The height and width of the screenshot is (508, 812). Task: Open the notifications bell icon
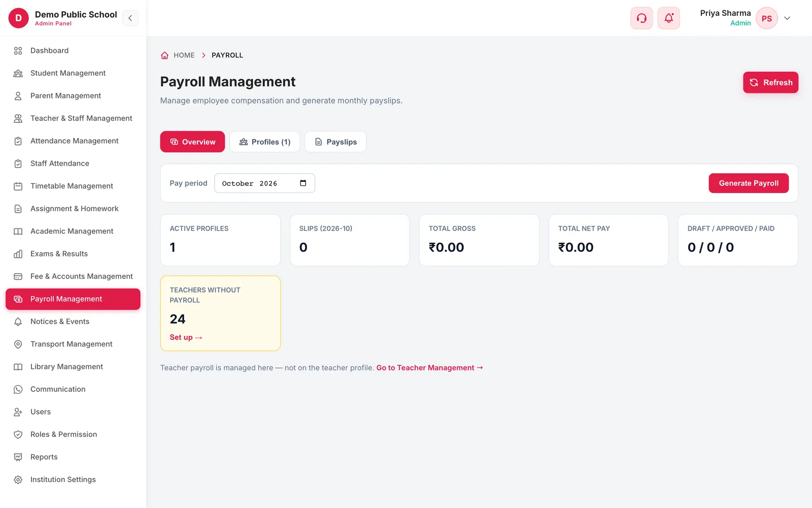[x=669, y=18]
